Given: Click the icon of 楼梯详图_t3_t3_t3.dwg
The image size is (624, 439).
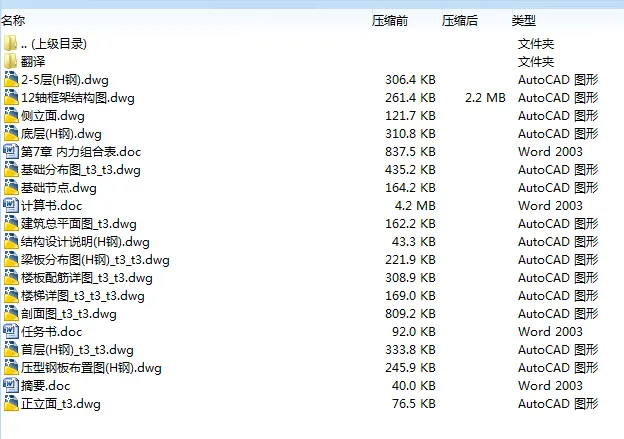Looking at the screenshot, I should (11, 295).
